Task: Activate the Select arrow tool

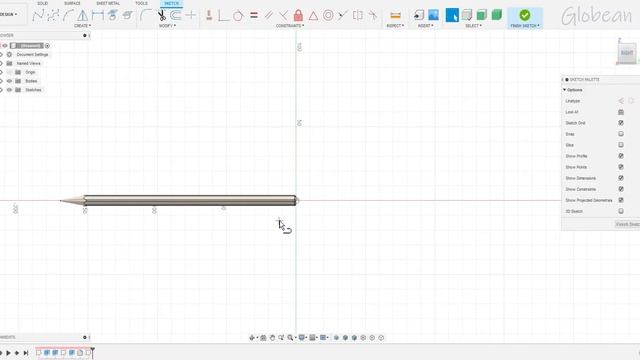Action: (452, 16)
